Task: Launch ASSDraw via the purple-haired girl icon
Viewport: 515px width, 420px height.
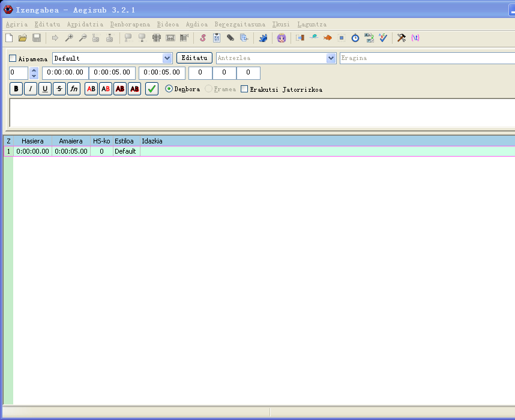Action: click(x=282, y=38)
